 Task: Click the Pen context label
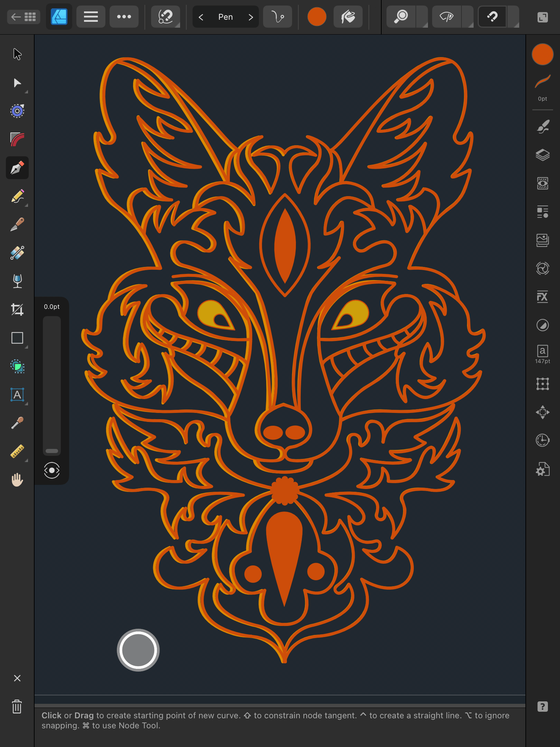[x=225, y=17]
